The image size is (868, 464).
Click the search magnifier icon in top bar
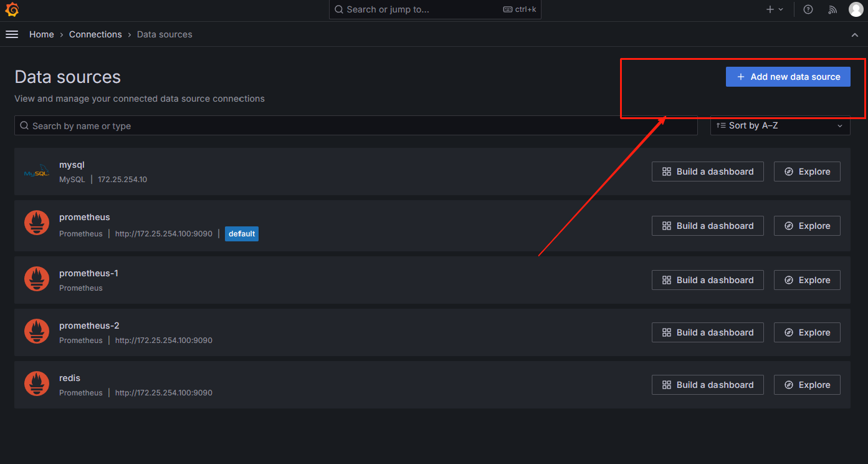[339, 9]
